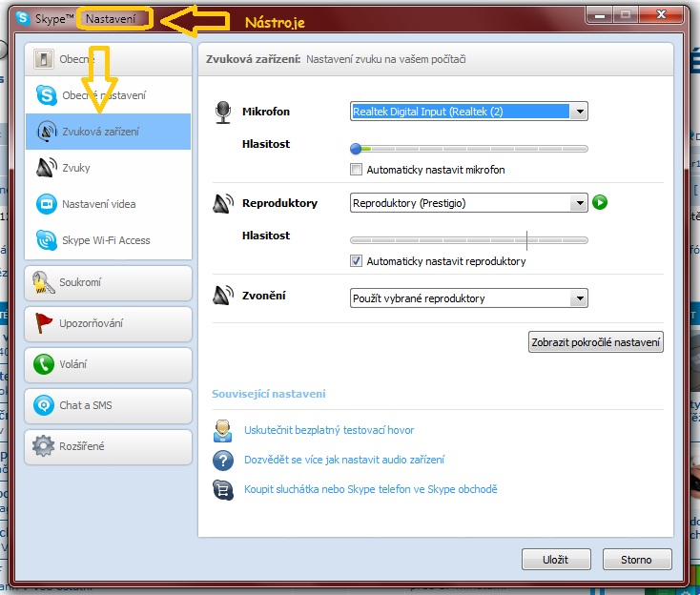Open Koupit sluchátka nebo Skype telefon link
Image resolution: width=700 pixels, height=595 pixels.
coord(371,489)
